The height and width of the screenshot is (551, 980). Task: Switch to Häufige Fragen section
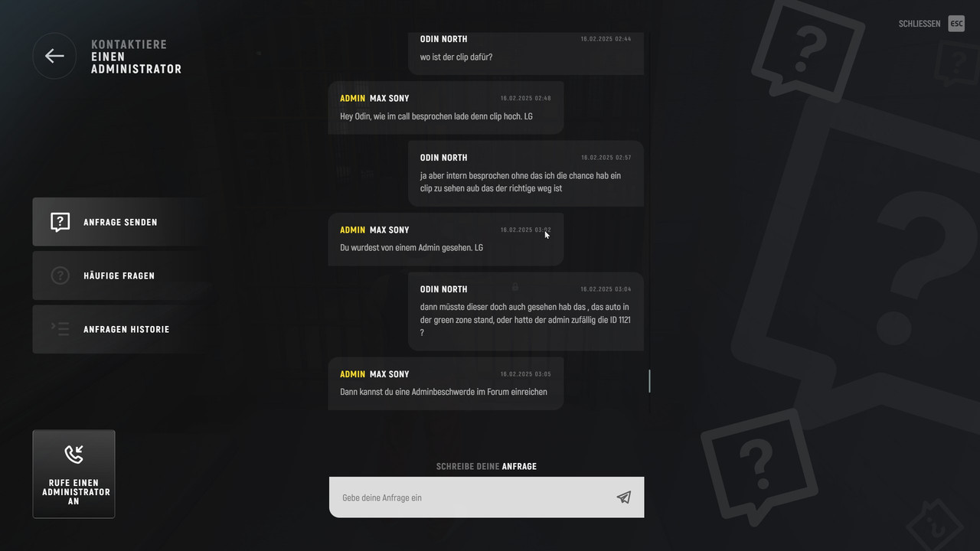tap(119, 275)
